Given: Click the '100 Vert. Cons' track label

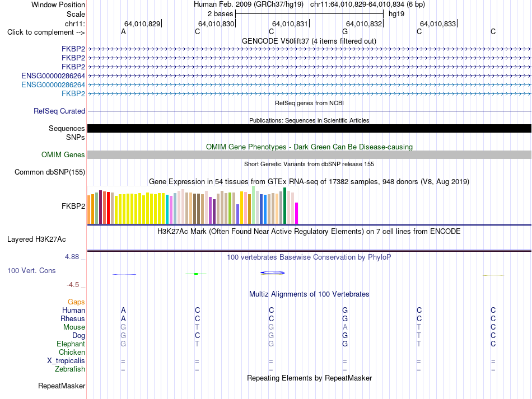Looking at the screenshot, I should coord(31,270).
